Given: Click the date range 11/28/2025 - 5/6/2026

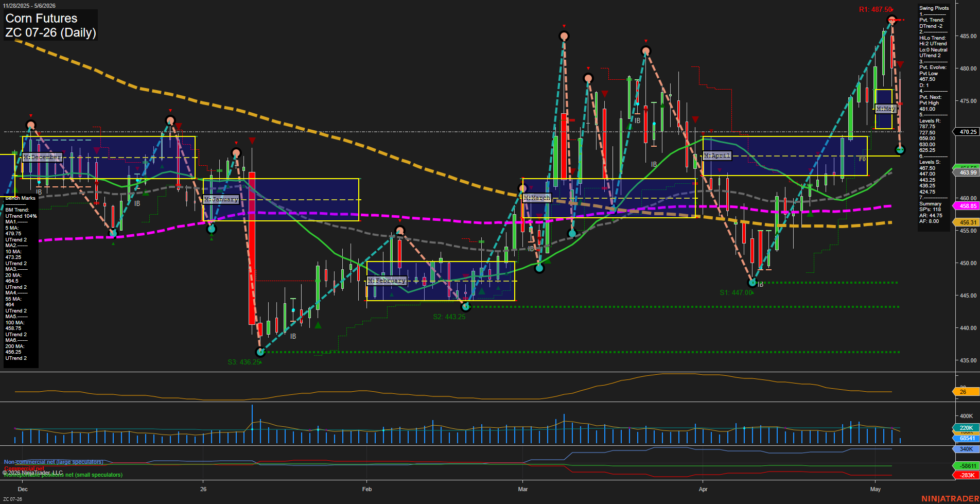Looking at the screenshot, I should pyautogui.click(x=29, y=6).
